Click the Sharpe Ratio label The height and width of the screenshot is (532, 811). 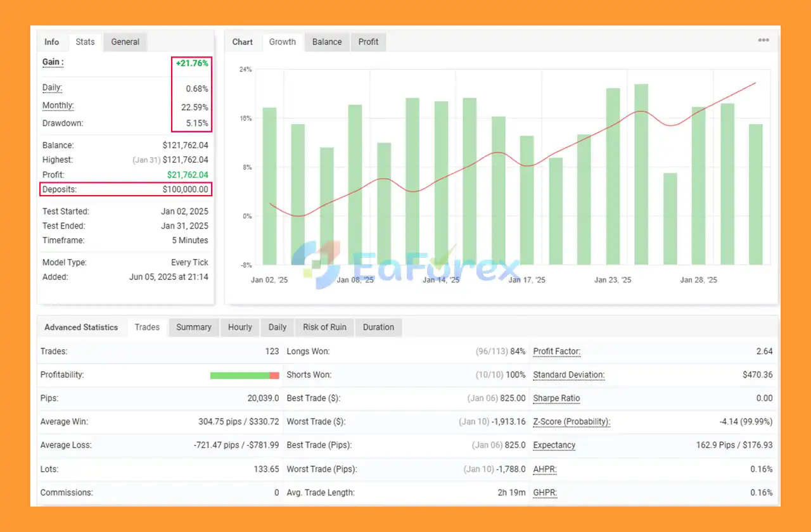pyautogui.click(x=556, y=398)
